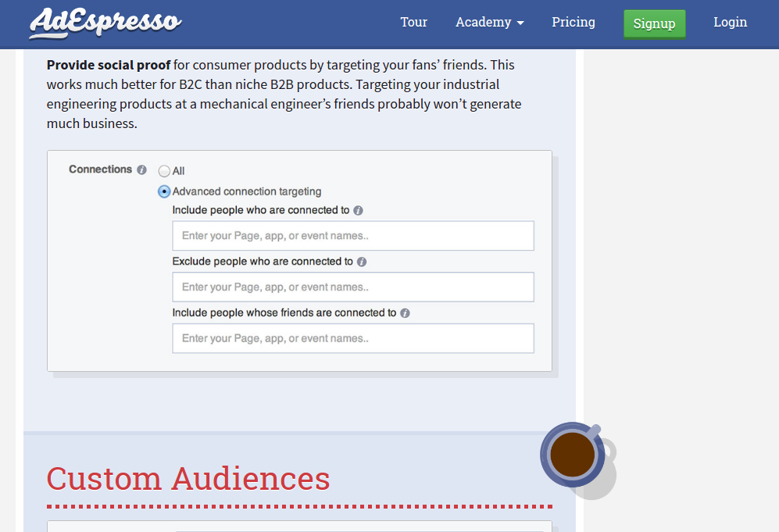This screenshot has height=532, width=779.
Task: Select the 'All' connections radio button
Action: point(164,171)
